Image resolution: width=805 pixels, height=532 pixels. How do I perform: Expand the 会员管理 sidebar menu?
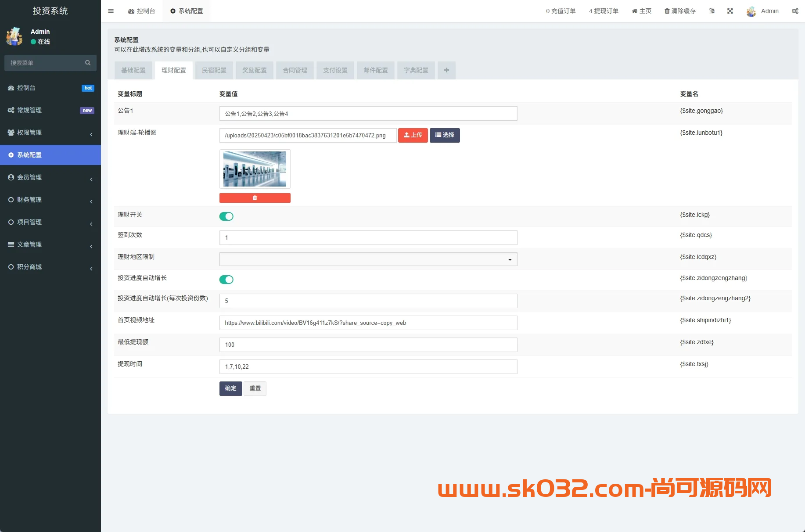click(29, 177)
